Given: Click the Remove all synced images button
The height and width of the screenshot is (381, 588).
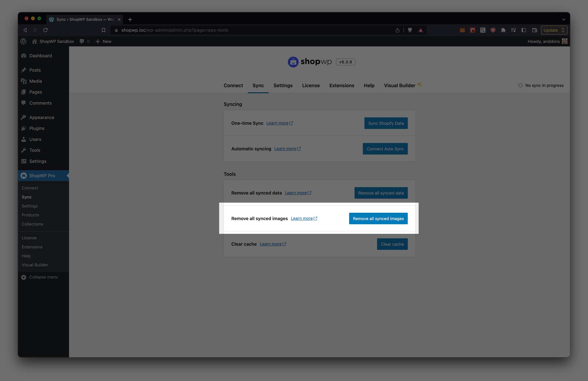Looking at the screenshot, I should (378, 219).
